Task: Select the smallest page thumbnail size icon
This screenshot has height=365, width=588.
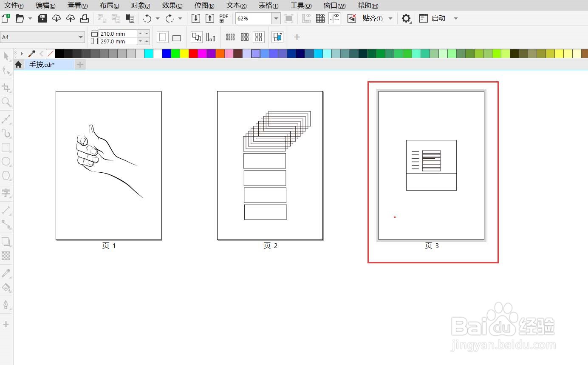Action: [x=231, y=37]
